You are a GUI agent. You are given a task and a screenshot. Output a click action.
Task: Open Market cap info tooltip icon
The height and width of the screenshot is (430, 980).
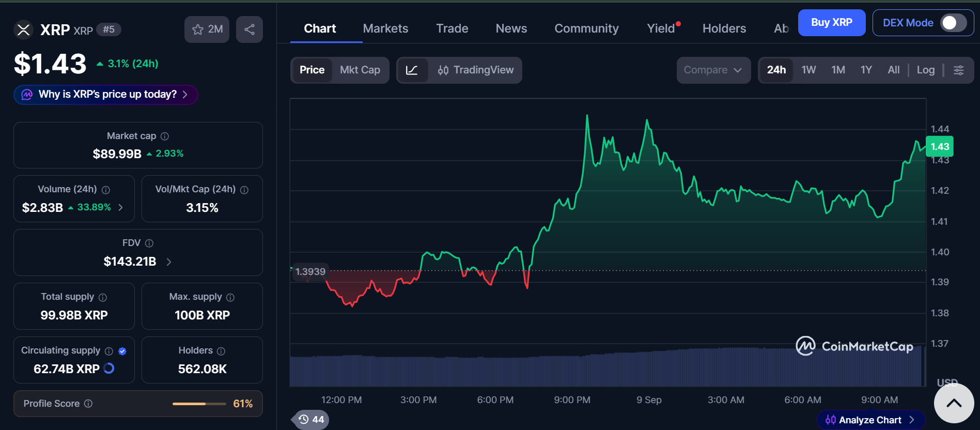165,136
